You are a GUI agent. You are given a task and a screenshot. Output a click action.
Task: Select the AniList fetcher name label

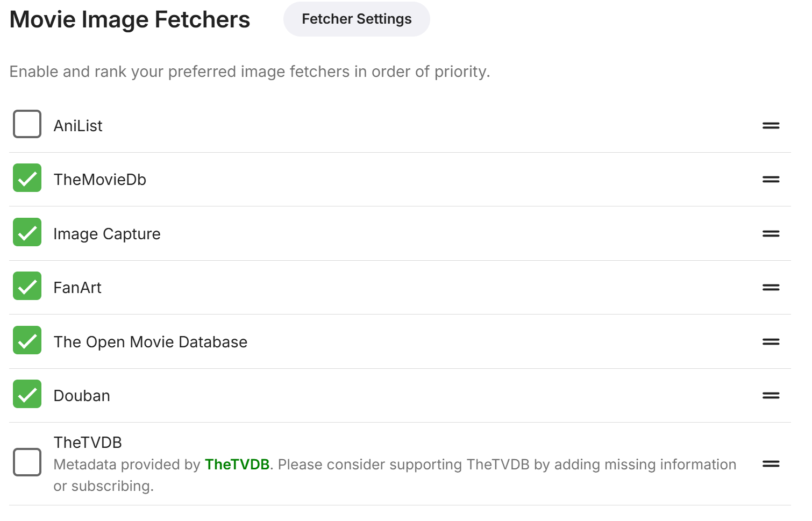[x=78, y=126]
